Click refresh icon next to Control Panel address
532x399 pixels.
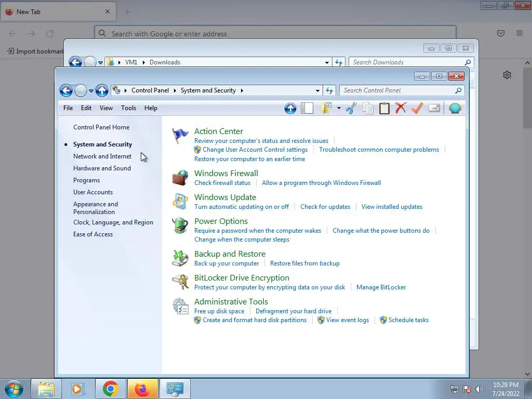click(x=329, y=90)
